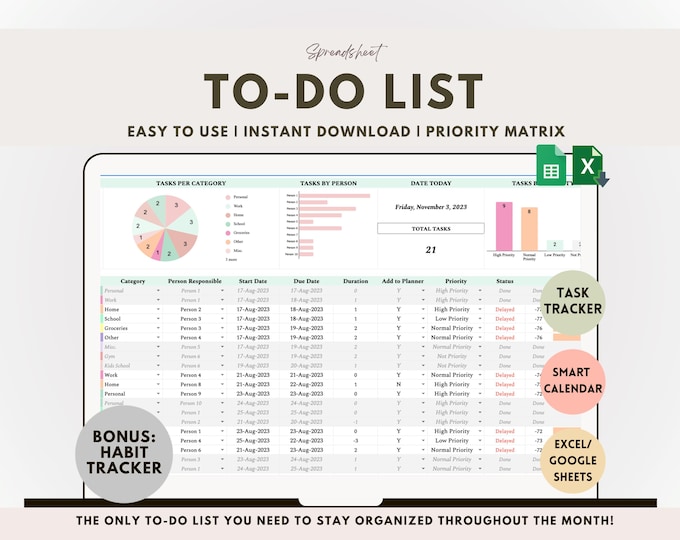Click the Google Sheets icon
Image resolution: width=680 pixels, height=540 pixels.
551,165
